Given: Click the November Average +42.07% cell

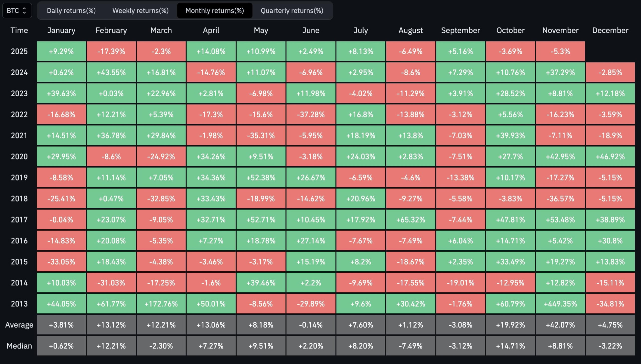Looking at the screenshot, I should coord(560,325).
